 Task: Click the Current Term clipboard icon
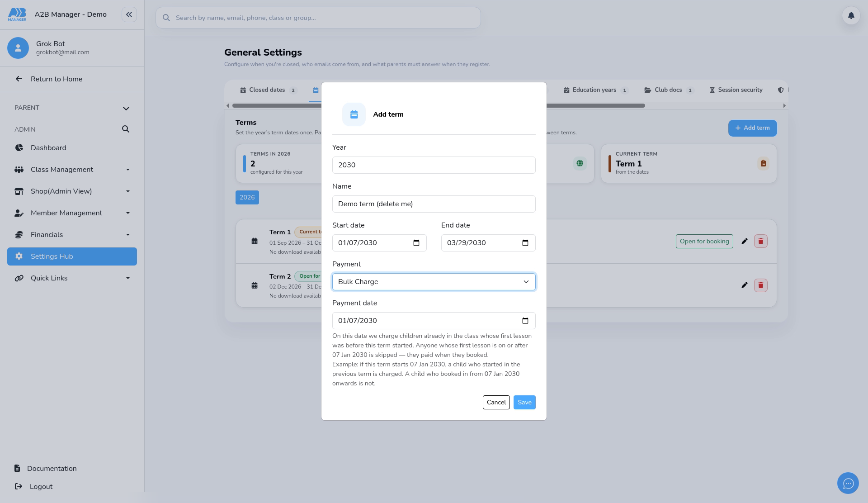(763, 163)
